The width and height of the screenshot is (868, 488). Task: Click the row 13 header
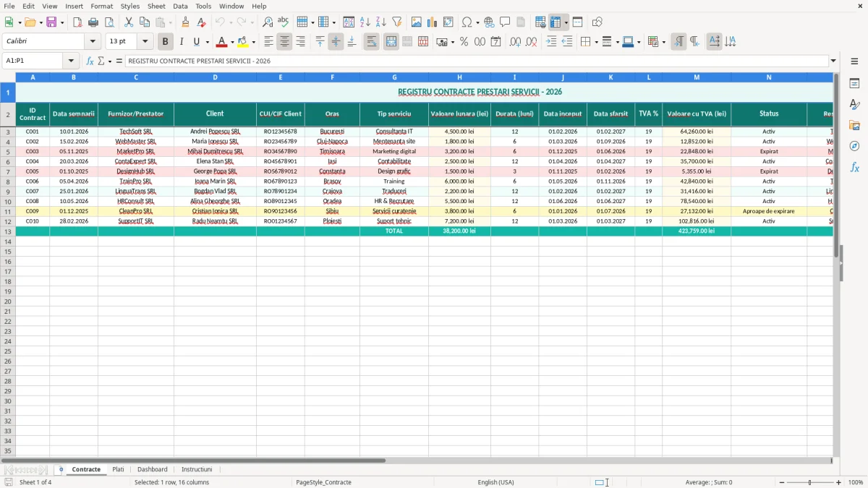[8, 231]
